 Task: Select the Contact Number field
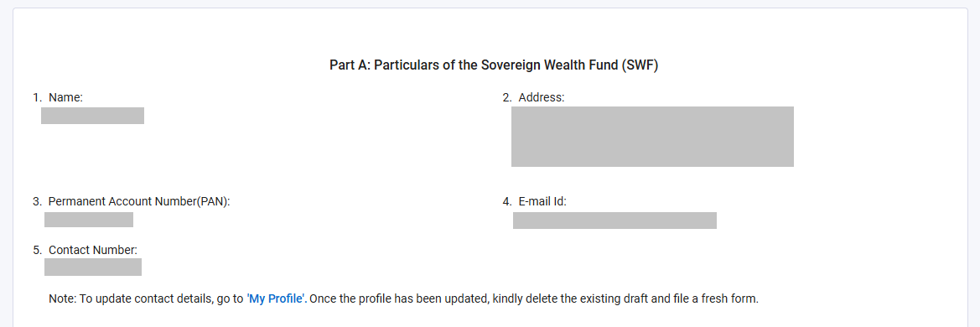click(93, 267)
